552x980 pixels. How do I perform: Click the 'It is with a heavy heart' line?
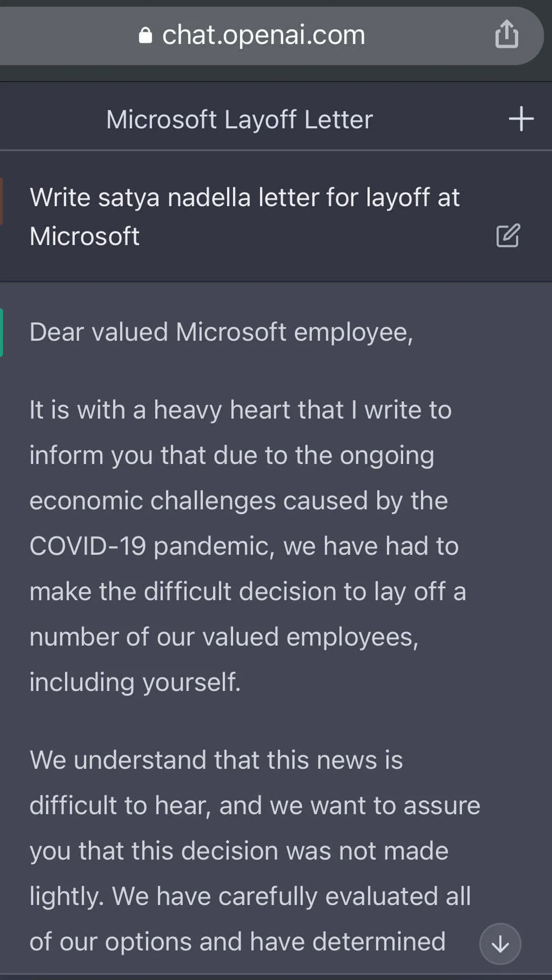click(240, 410)
